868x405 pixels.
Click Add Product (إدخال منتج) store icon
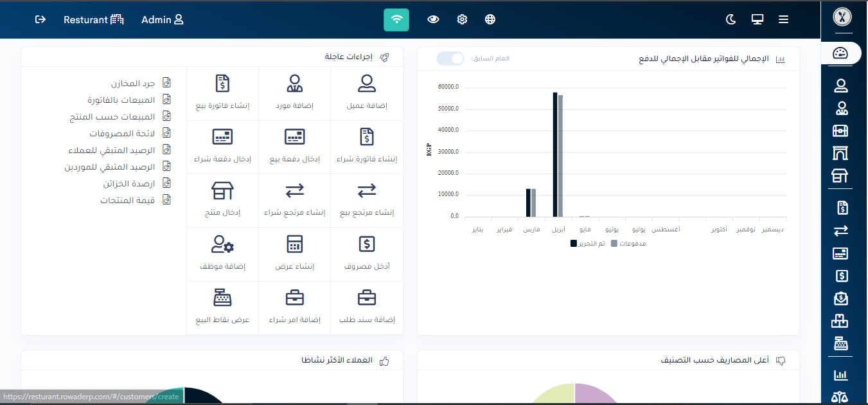point(222,191)
